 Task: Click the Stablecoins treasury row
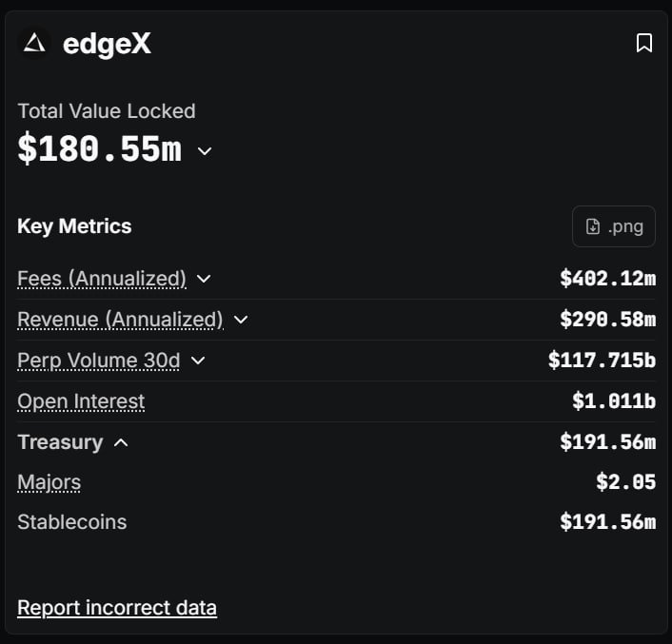[71, 522]
